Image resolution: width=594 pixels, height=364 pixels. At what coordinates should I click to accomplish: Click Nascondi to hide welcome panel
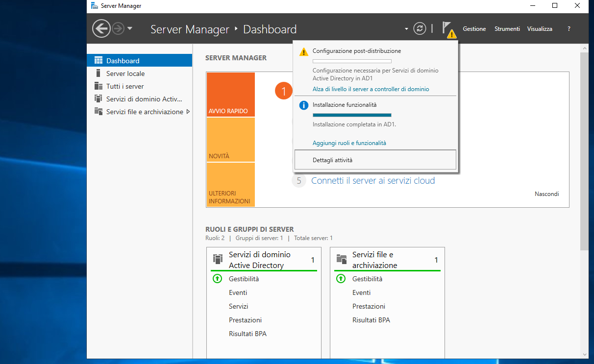coord(546,194)
